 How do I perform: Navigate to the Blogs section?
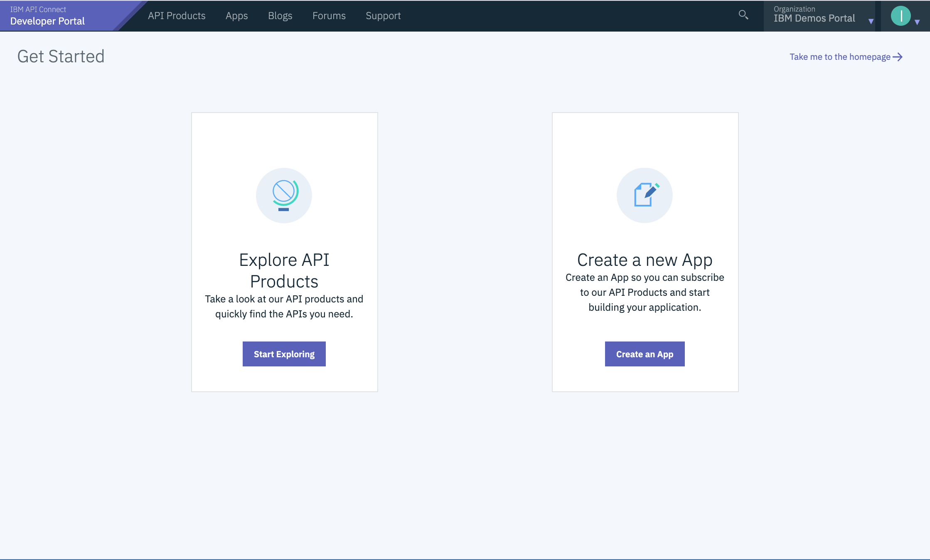[x=280, y=16]
